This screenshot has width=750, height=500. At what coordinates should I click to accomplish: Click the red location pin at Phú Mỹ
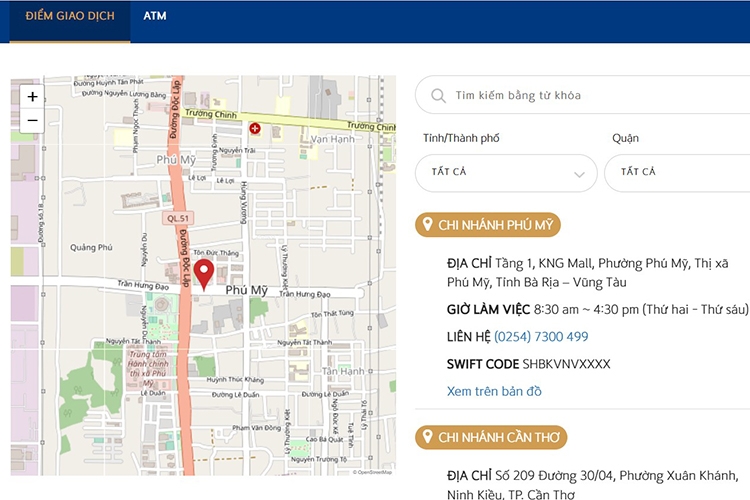coord(204,274)
